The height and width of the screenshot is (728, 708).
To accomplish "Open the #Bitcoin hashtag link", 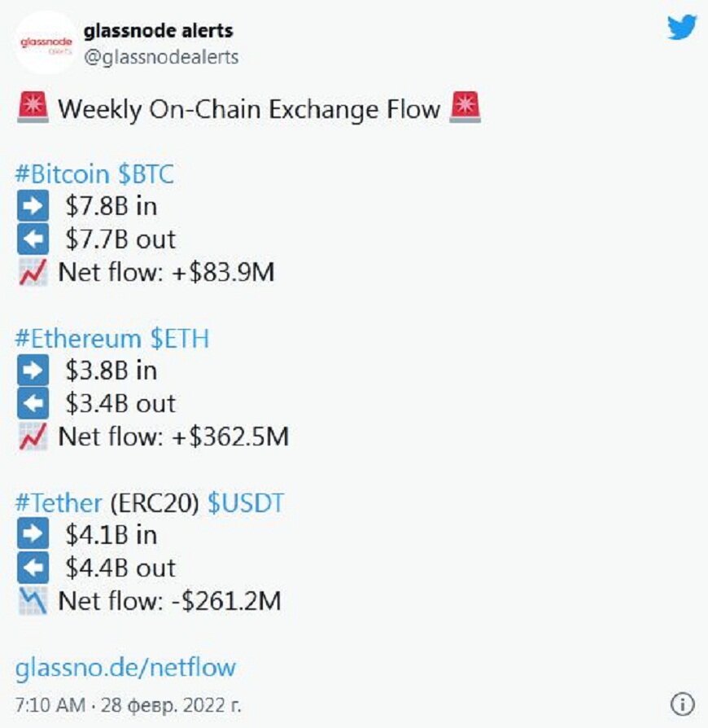I will [x=62, y=174].
